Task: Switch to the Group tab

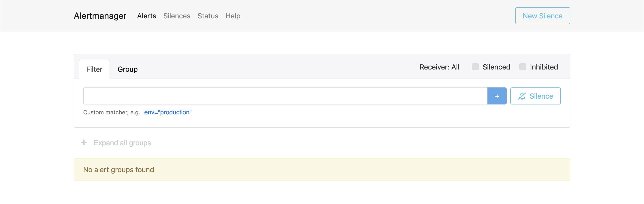Action: click(x=127, y=69)
